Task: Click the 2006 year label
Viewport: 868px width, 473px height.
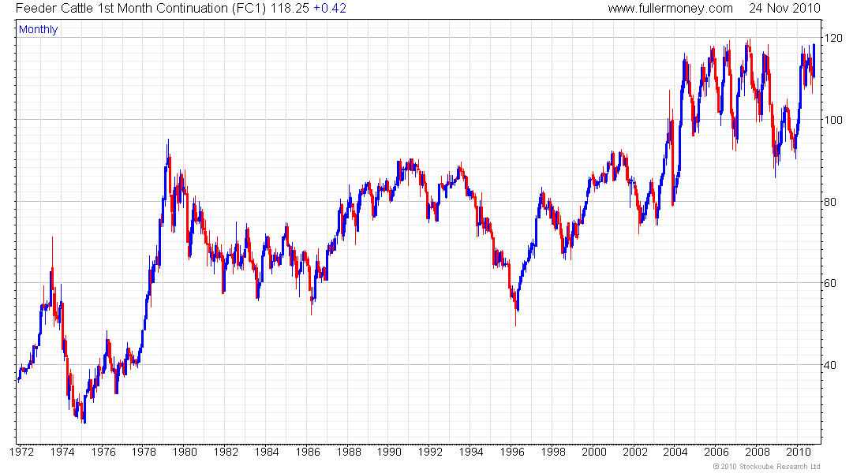Action: 716,452
